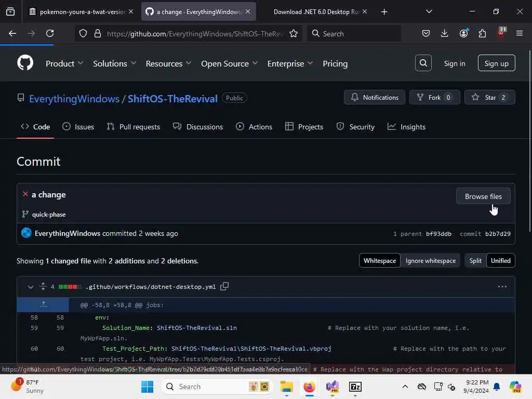Click the Firefox back arrow

point(12,33)
